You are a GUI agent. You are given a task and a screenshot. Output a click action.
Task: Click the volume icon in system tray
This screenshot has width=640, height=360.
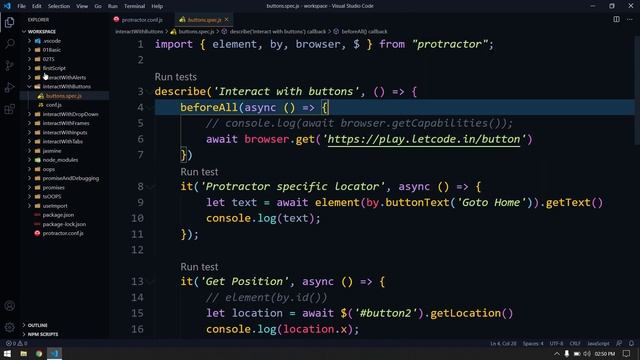click(587, 353)
